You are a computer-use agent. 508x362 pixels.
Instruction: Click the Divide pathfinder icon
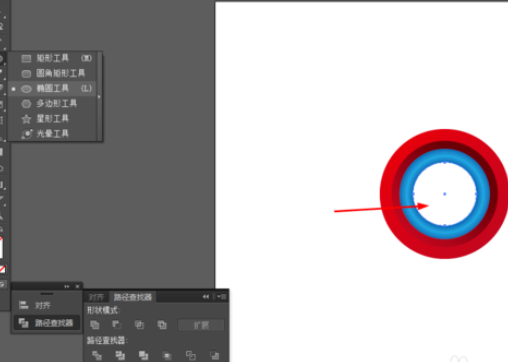point(97,355)
